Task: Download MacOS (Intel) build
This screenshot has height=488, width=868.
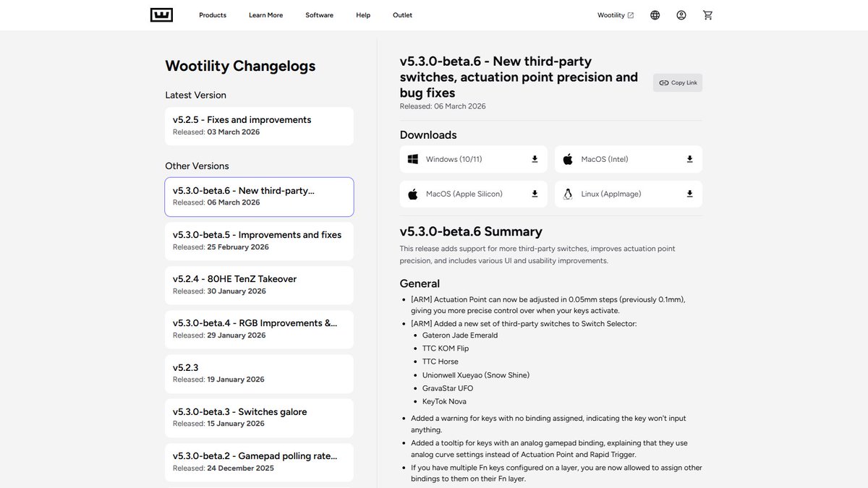Action: (629, 159)
